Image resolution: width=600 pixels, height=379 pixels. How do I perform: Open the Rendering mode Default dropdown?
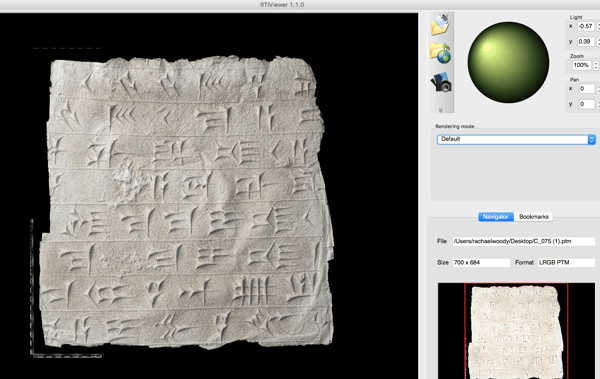516,139
